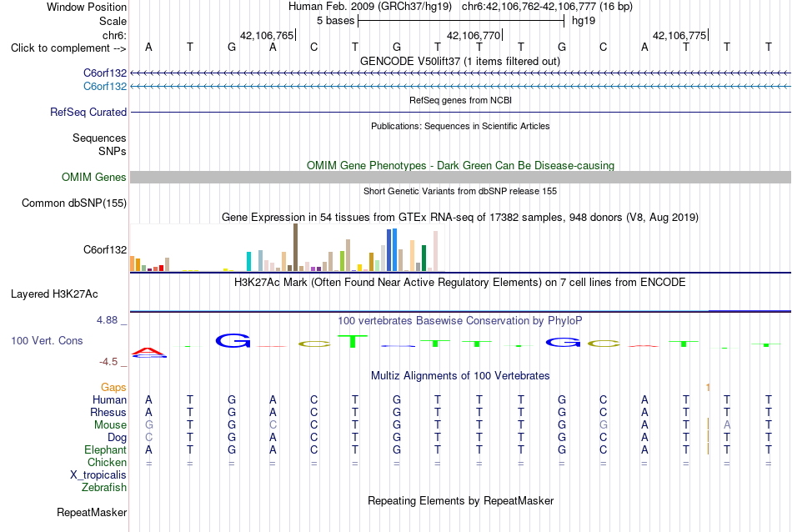Click the Mouse row light 'G' first base
Viewport: 792px width, 532px height.
(x=148, y=425)
